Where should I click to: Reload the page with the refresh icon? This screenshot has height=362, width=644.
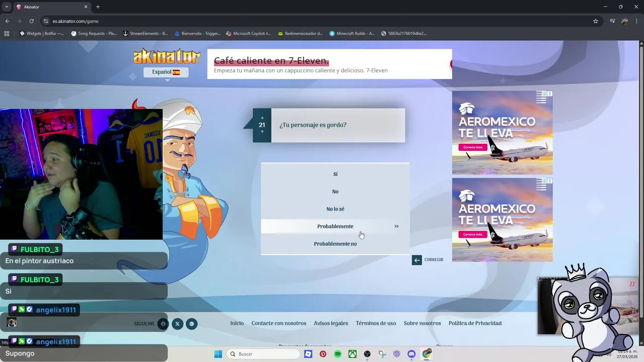click(x=31, y=21)
